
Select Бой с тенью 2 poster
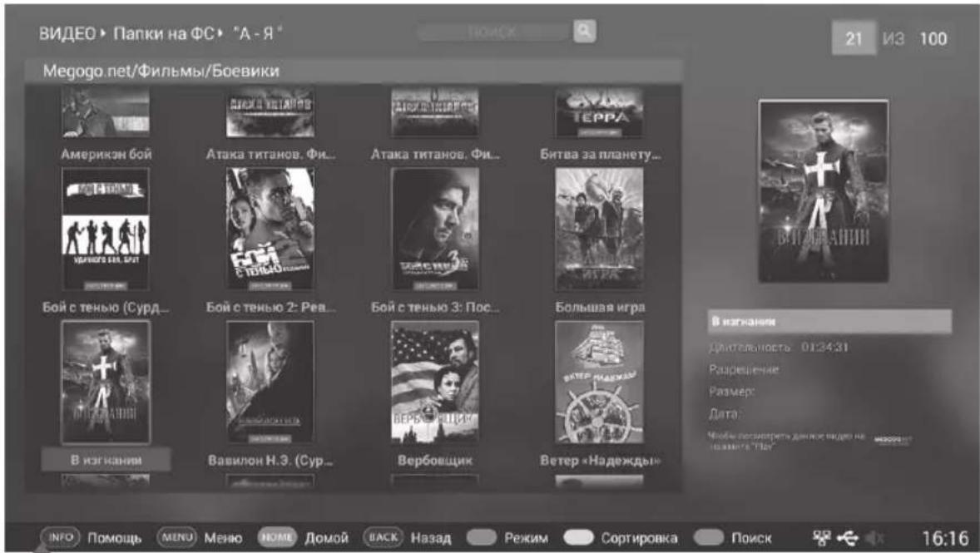click(270, 229)
